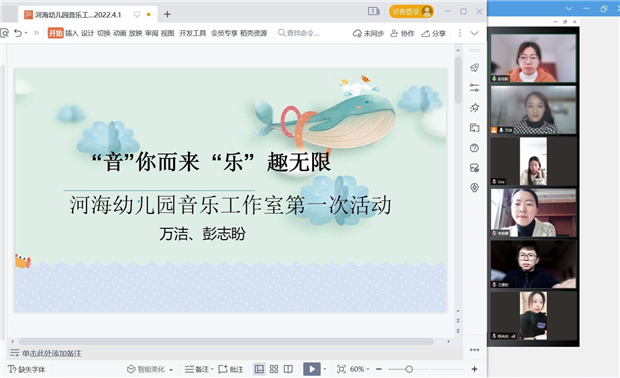Open the help question mark icon

click(474, 148)
